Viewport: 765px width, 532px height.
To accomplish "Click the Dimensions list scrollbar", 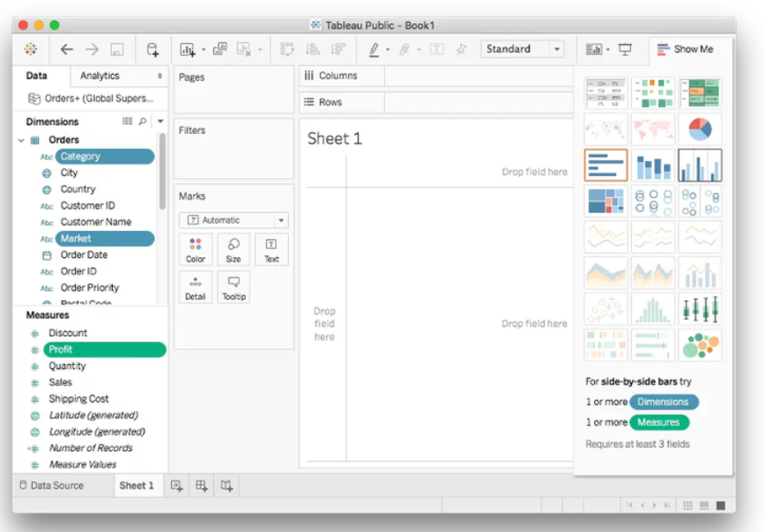I will point(162,172).
